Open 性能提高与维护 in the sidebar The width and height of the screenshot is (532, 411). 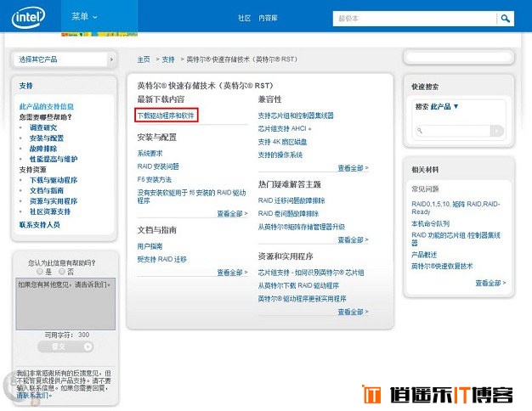point(54,159)
